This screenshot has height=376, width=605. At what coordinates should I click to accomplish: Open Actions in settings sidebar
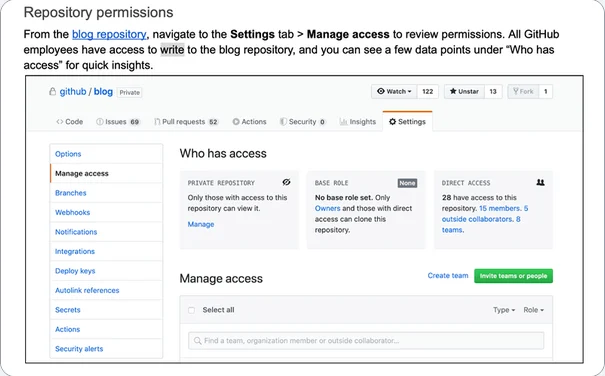(106, 329)
